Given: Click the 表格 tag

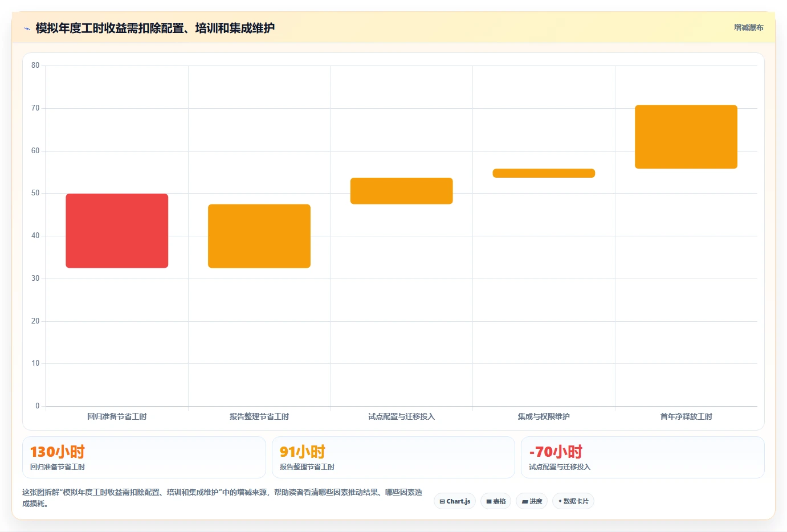Looking at the screenshot, I should [x=496, y=501].
